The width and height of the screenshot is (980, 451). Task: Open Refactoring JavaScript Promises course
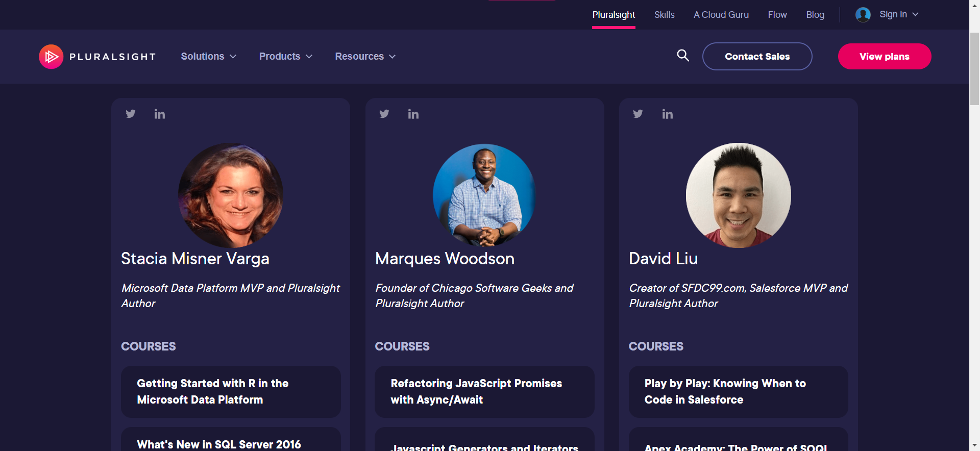point(484,392)
